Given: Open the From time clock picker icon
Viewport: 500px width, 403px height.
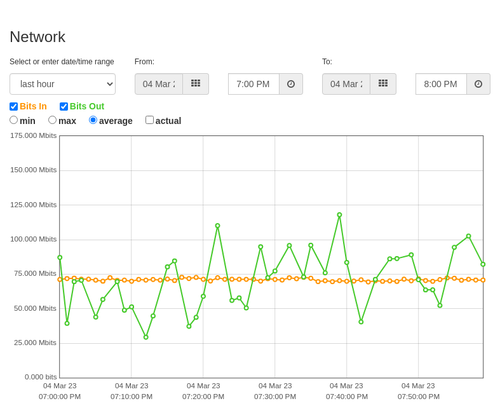Looking at the screenshot, I should (x=291, y=84).
